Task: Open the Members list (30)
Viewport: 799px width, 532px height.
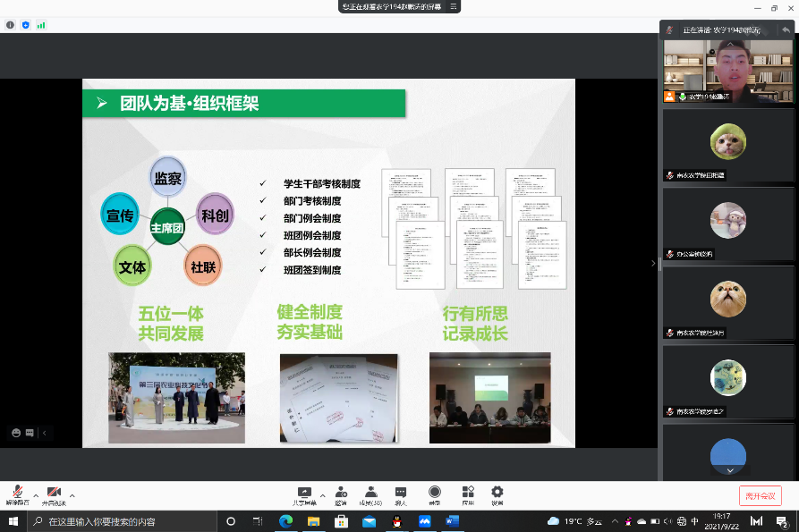Action: click(370, 493)
